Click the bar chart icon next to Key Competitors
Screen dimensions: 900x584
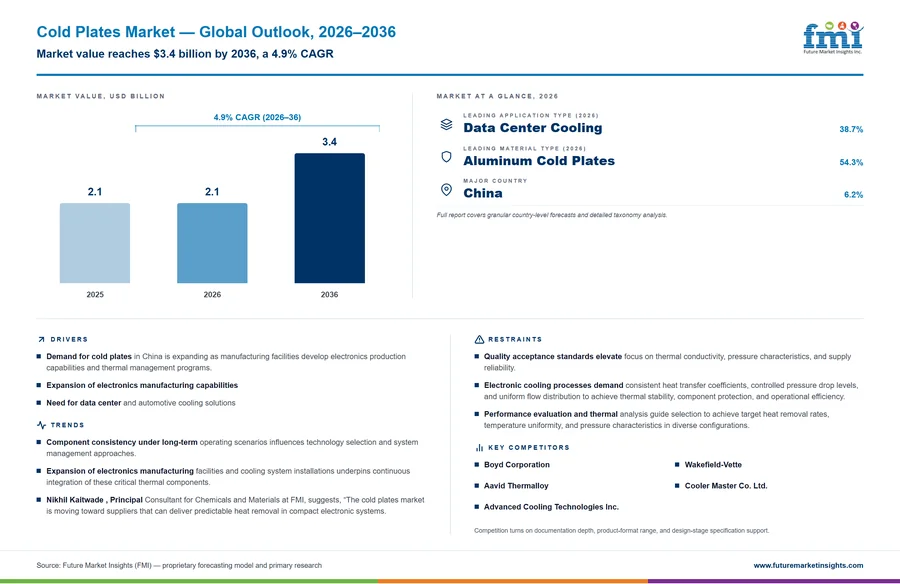tap(479, 447)
